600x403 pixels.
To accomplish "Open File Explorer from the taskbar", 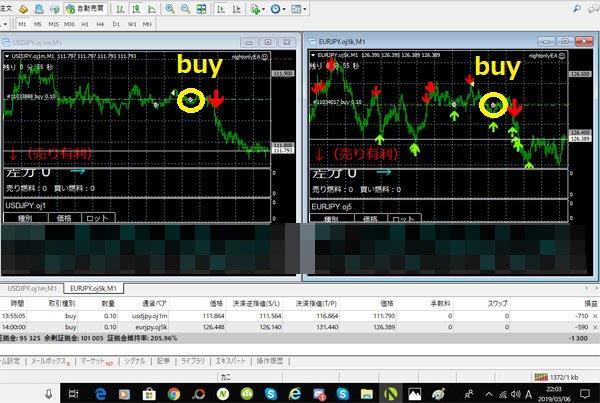I will tap(367, 394).
